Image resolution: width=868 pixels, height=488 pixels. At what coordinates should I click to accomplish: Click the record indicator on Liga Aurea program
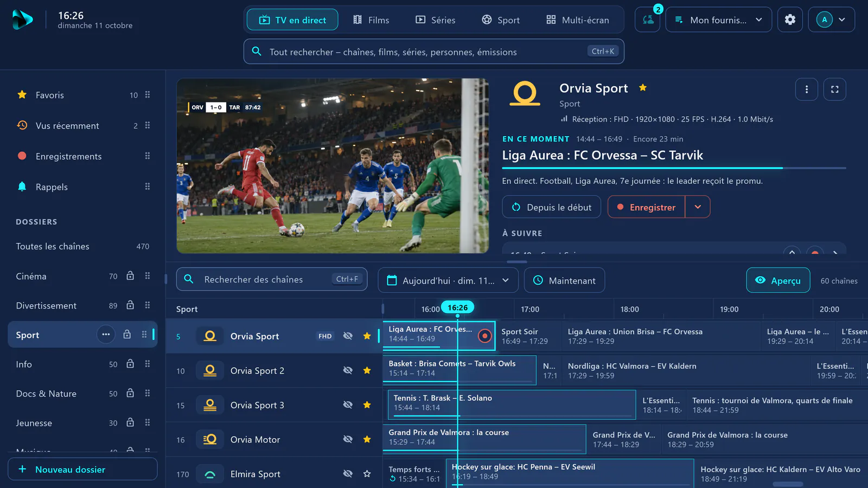coord(485,336)
